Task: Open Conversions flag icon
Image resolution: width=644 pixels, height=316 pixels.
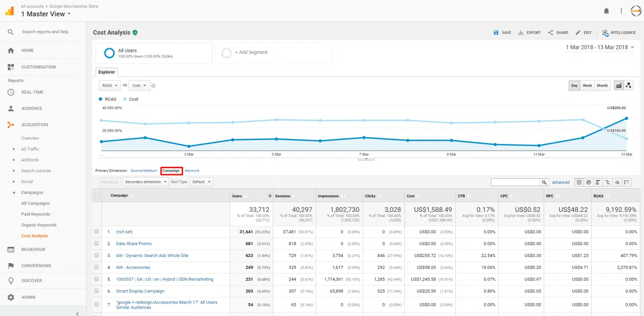Action: coord(11,266)
